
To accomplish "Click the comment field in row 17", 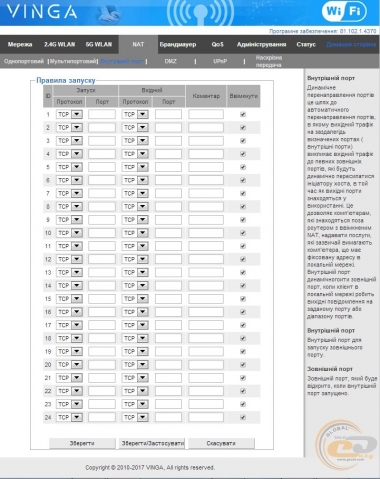I will coord(206,325).
